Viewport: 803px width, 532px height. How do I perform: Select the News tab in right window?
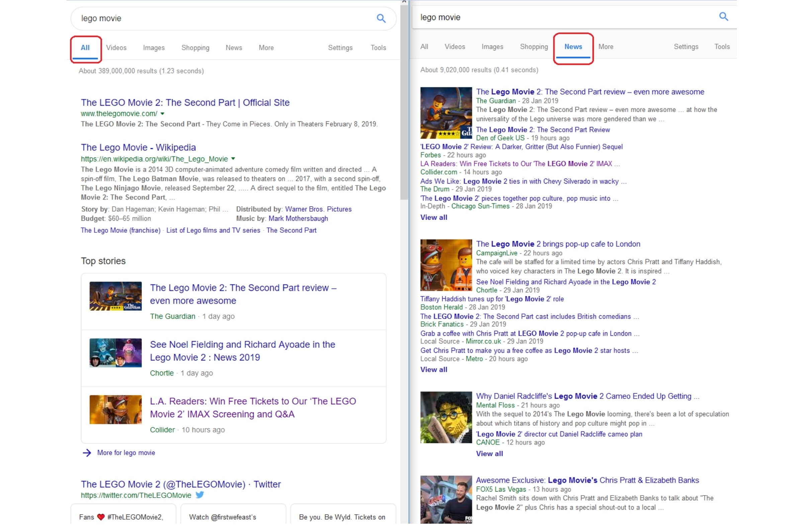[x=573, y=47]
